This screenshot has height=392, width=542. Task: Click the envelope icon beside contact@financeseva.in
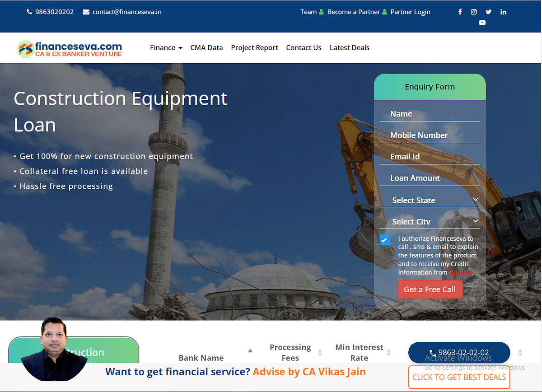coord(85,12)
